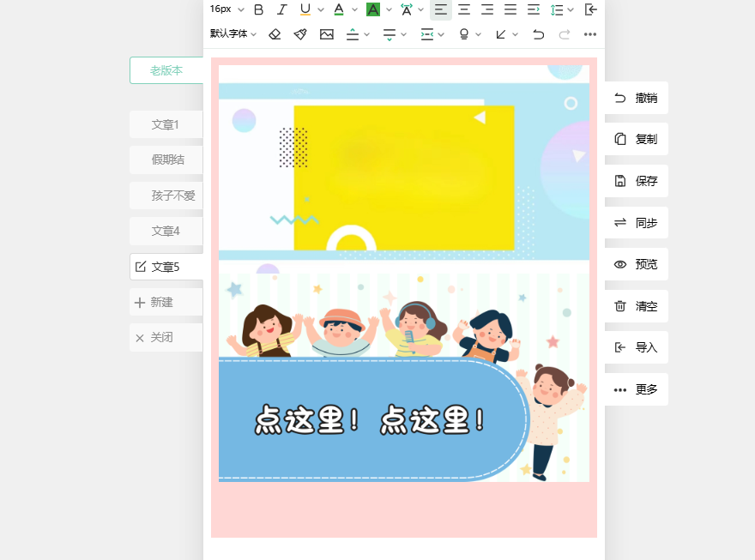
Task: Switch to 老版本
Action: (166, 70)
